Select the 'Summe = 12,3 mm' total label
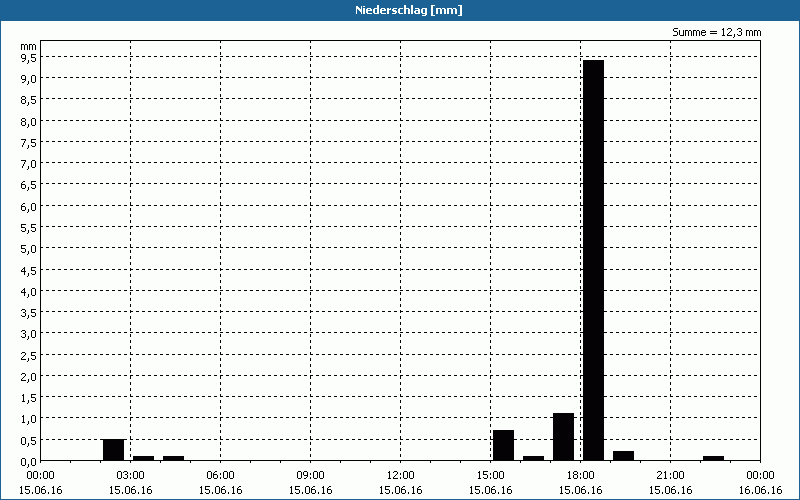This screenshot has width=800, height=500. pos(716,32)
